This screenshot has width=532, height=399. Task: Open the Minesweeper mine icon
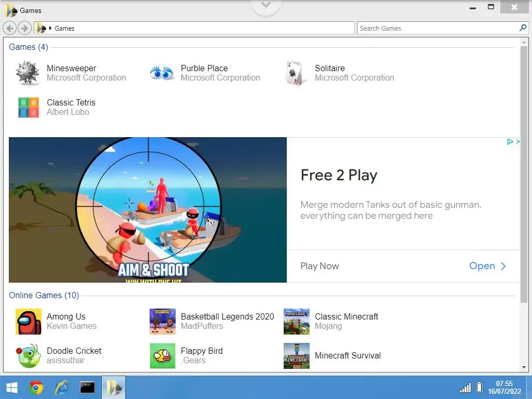(28, 73)
